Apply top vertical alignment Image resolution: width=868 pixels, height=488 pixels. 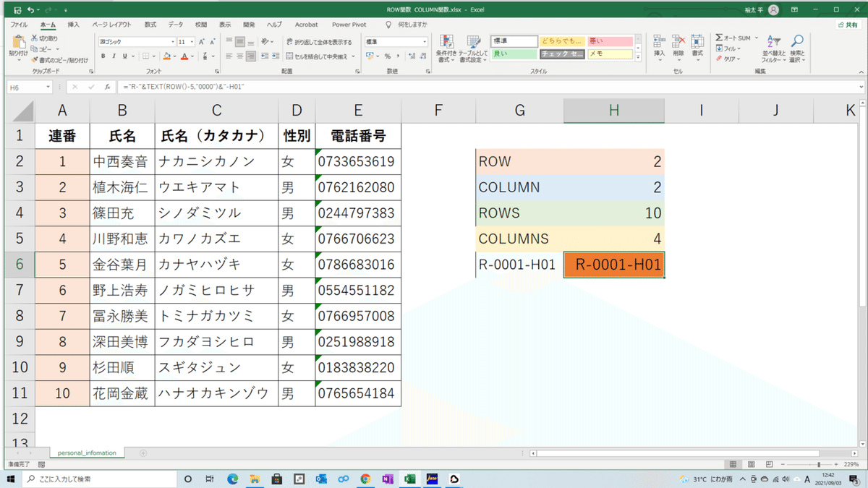229,42
